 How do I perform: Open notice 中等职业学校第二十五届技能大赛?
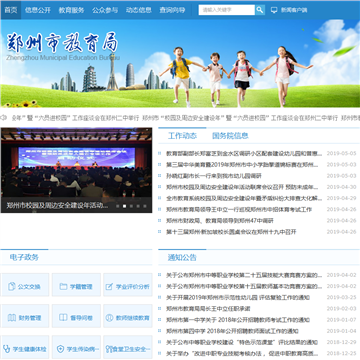[244, 275]
